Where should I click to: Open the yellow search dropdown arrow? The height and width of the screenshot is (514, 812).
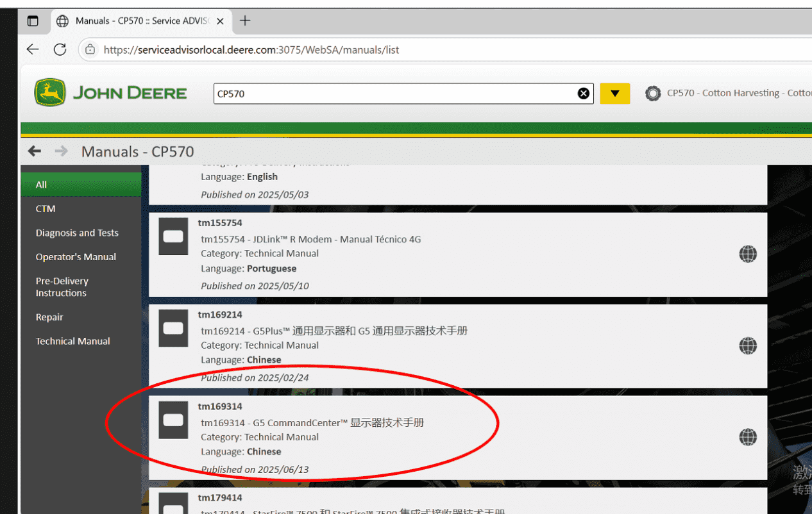(615, 94)
